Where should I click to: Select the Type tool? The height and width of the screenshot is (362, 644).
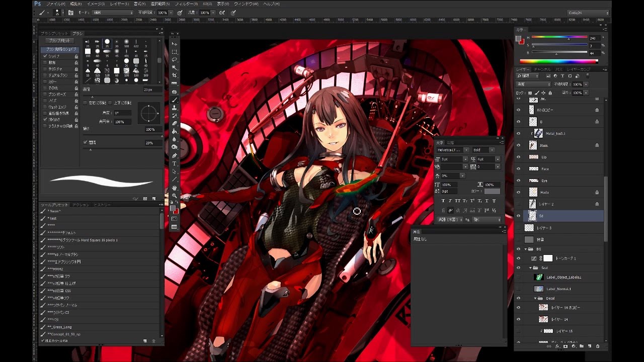(x=175, y=163)
